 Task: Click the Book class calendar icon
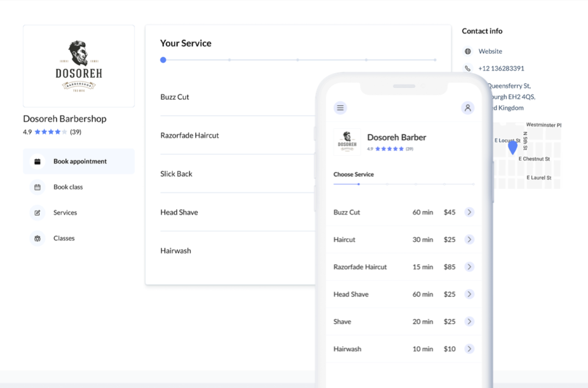tap(37, 187)
